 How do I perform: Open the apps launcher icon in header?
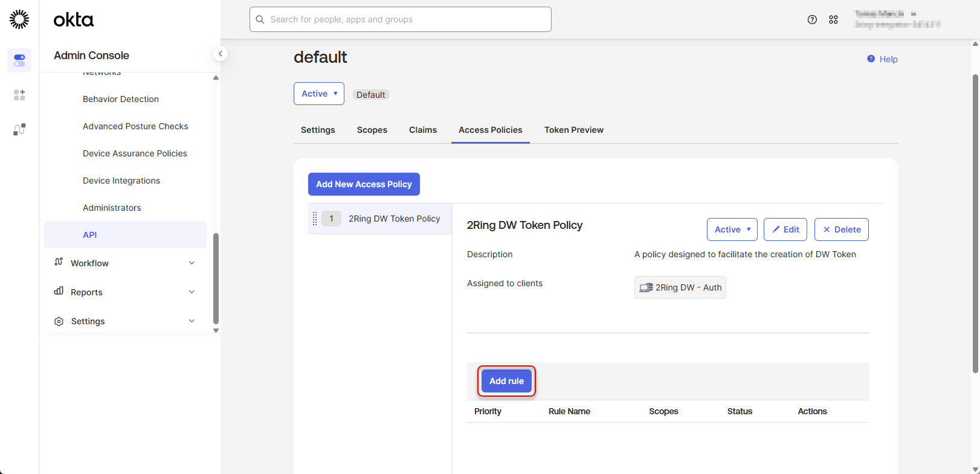[x=833, y=19]
